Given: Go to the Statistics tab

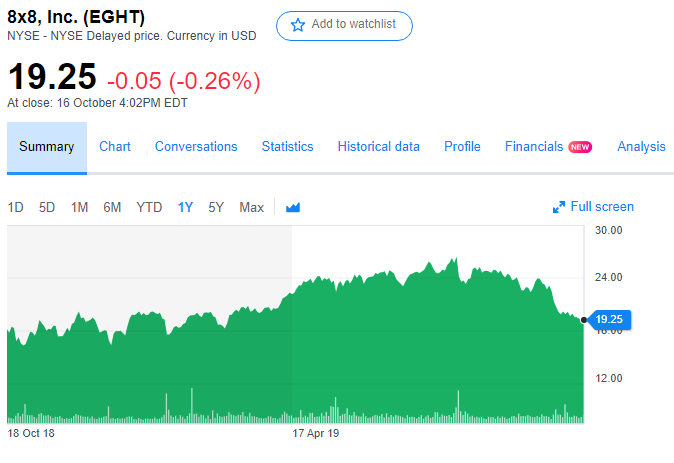Looking at the screenshot, I should tap(288, 147).
